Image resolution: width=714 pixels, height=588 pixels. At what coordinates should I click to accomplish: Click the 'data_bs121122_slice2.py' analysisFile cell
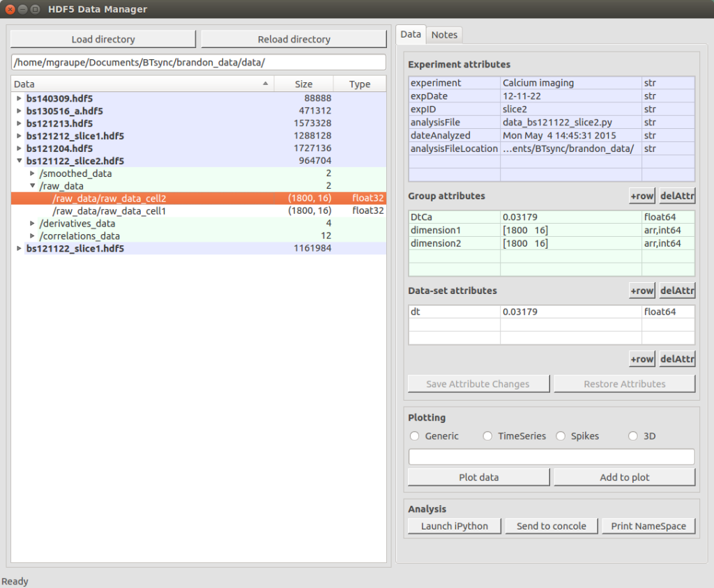571,123
